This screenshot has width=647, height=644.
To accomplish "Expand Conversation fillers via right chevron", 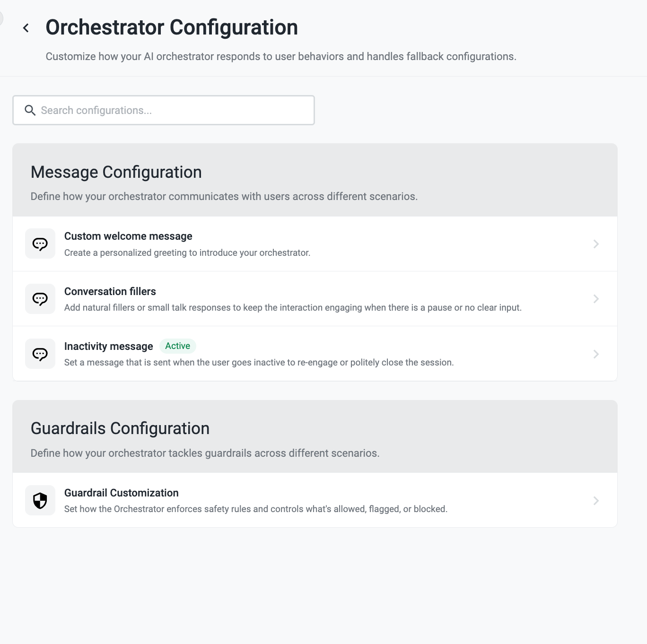I will [x=596, y=299].
